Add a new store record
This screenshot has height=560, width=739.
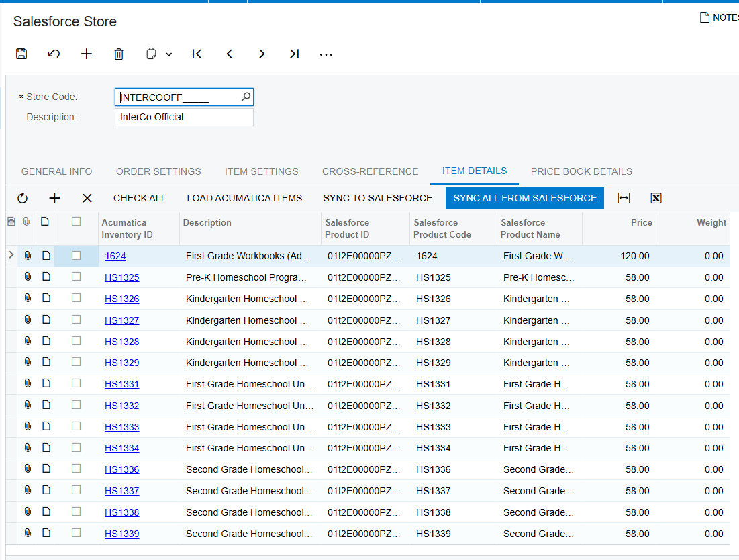click(86, 54)
